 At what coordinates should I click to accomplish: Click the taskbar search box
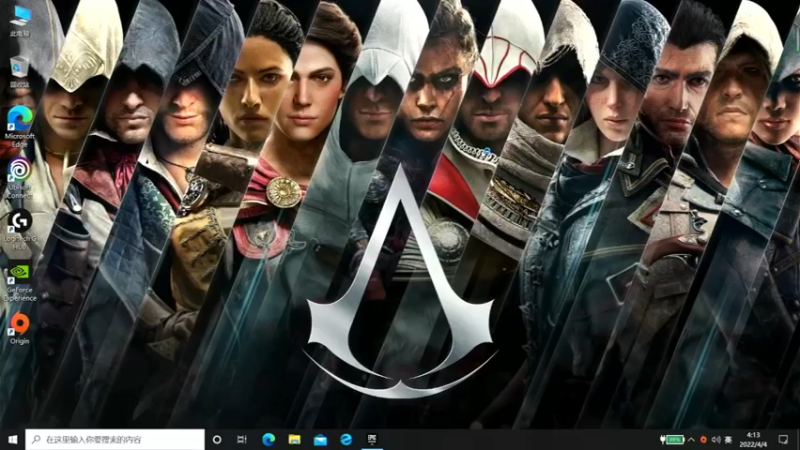pyautogui.click(x=115, y=439)
